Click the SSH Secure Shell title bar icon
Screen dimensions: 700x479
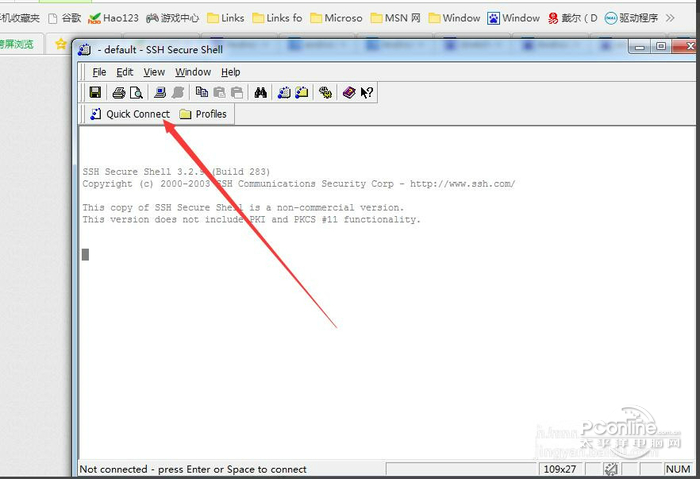pos(84,50)
